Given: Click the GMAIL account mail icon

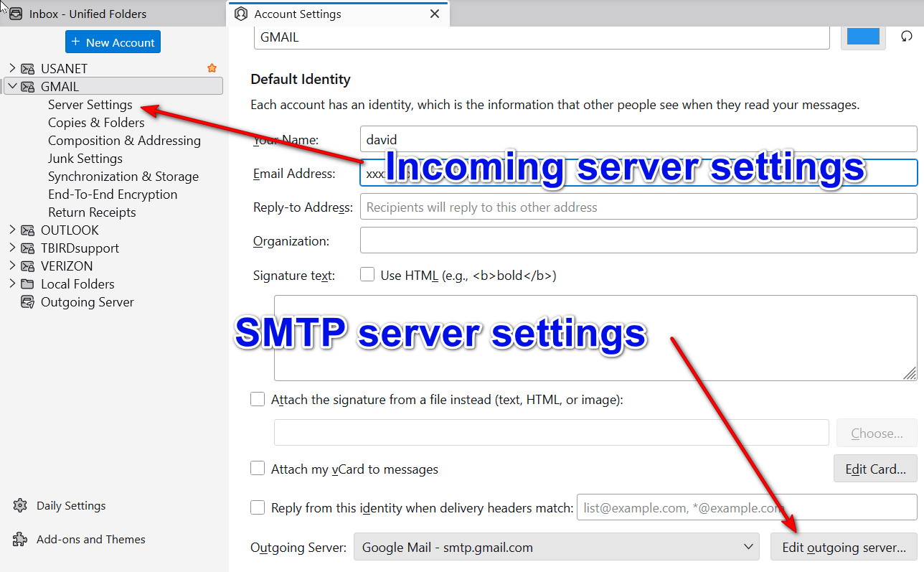Looking at the screenshot, I should 27,87.
